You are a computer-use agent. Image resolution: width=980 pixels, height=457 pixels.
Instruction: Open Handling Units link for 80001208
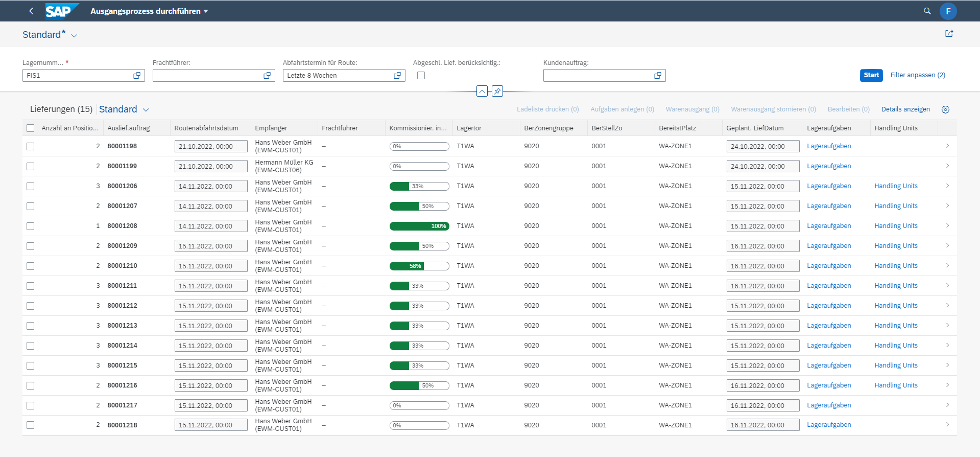pyautogui.click(x=896, y=226)
